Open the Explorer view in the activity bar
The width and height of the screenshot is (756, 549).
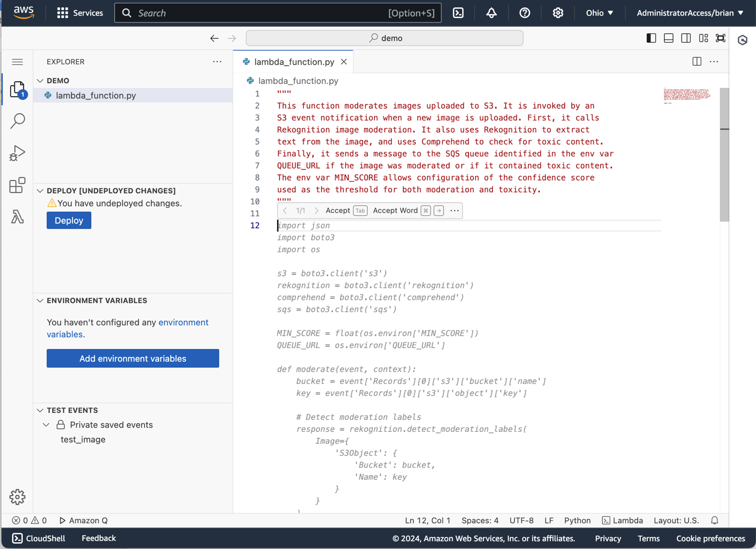(17, 89)
